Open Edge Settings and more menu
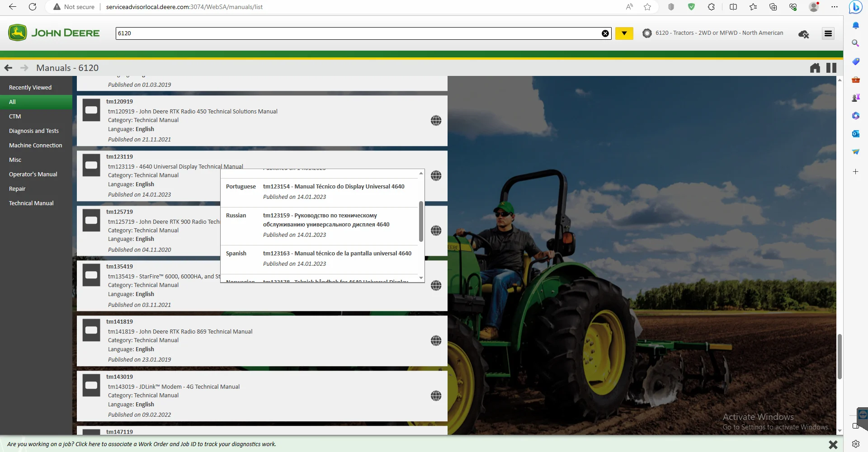The image size is (868, 452). click(x=835, y=7)
